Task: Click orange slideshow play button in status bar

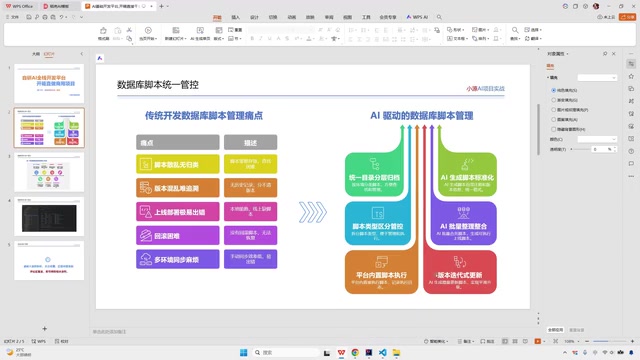Action: pos(538,341)
